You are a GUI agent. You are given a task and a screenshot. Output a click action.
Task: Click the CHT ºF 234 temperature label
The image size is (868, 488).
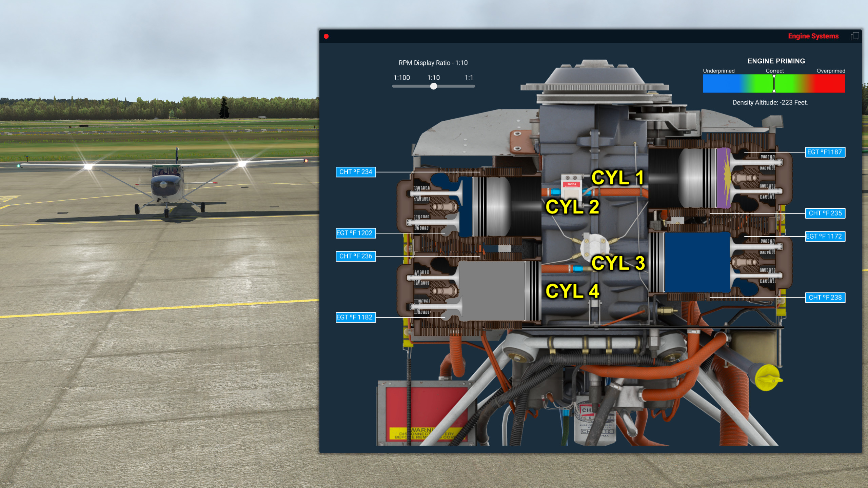point(355,172)
